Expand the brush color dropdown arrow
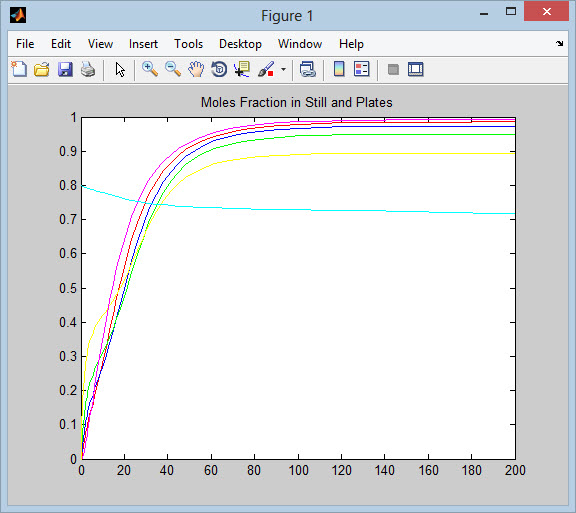Screen dimensions: 576x513 click(x=283, y=69)
